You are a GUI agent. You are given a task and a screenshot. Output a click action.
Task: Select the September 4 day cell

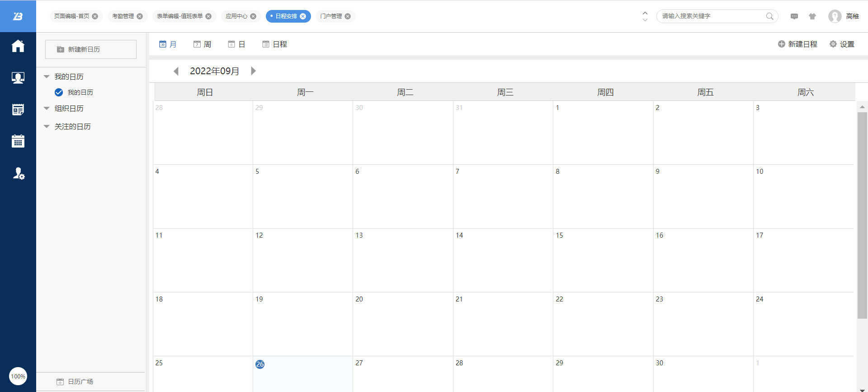click(203, 196)
